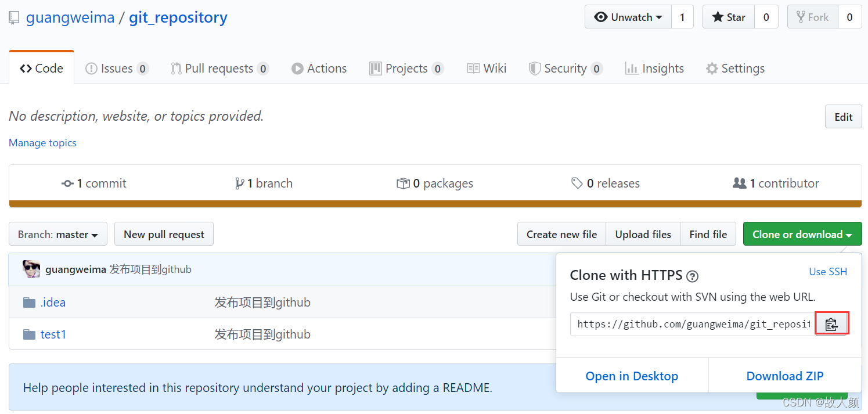Open latest commit message 发布项目到github beside avatar
Screen dimensions: 868x414
point(150,269)
